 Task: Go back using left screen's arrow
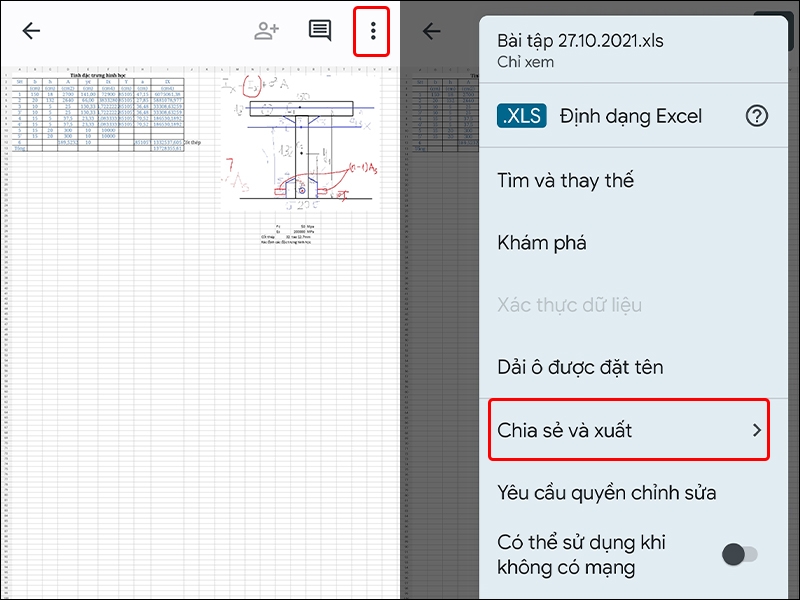(31, 31)
